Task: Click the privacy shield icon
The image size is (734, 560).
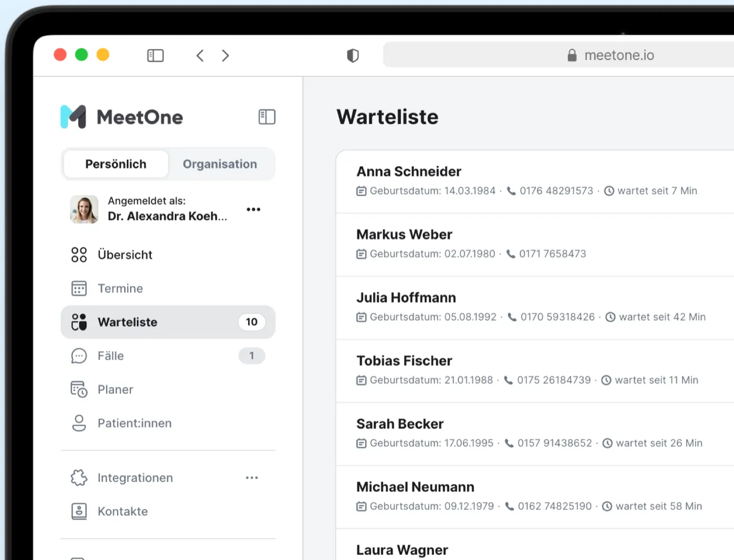Action: (x=352, y=56)
